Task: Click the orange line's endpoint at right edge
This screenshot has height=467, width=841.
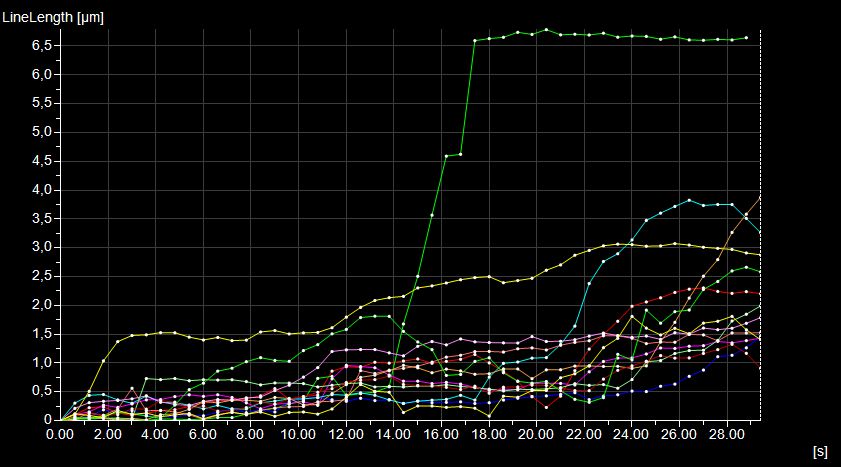Action: tap(761, 197)
